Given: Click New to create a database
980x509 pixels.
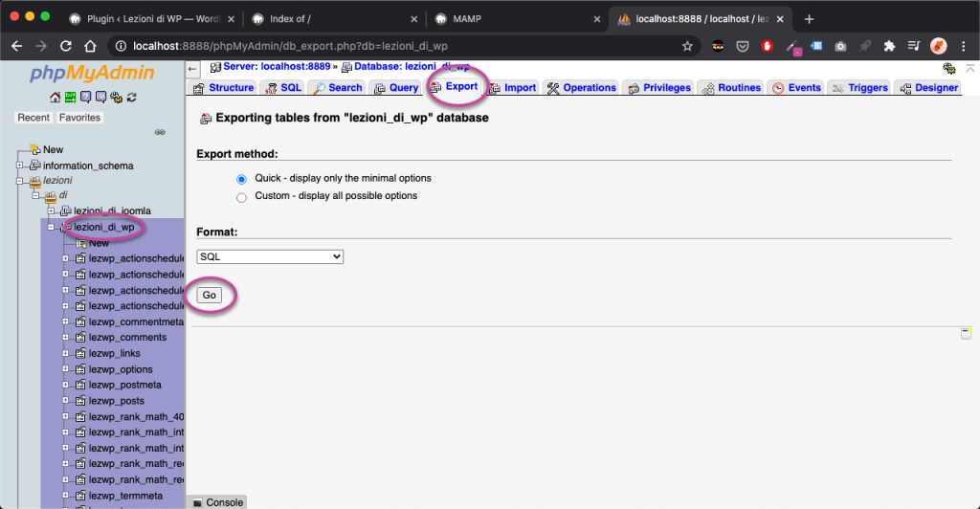Looking at the screenshot, I should click(54, 150).
